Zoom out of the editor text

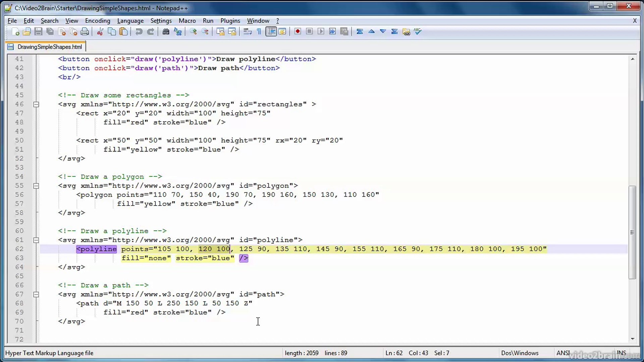tap(205, 32)
